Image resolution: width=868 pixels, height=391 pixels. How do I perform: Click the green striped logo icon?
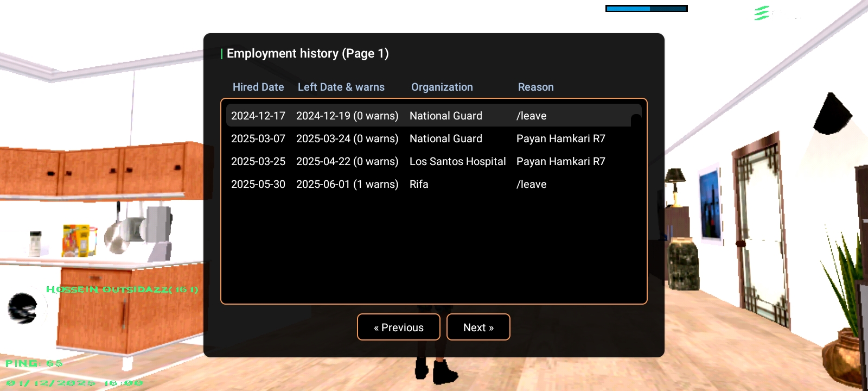click(x=762, y=13)
